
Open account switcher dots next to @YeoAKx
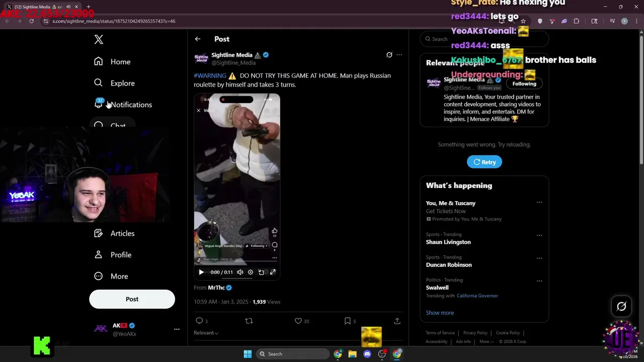click(x=177, y=329)
